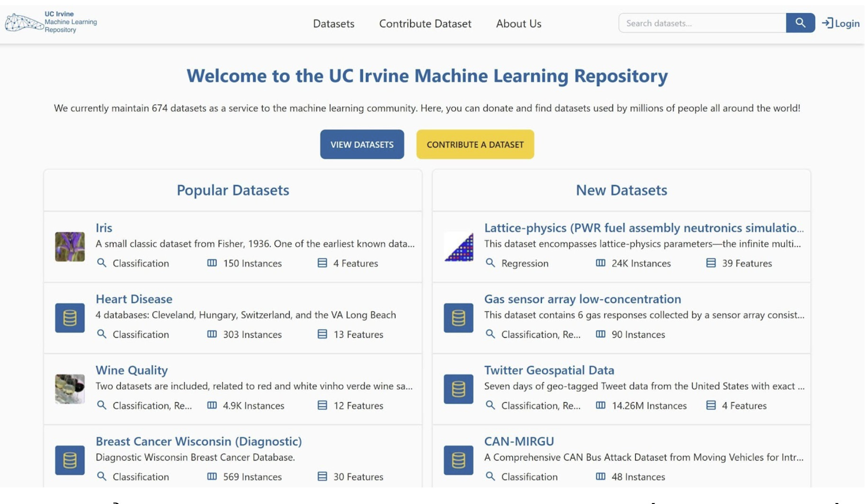Click the magnifier icon in Heart Disease row
Viewport: 865px width, 504px height.
101,333
